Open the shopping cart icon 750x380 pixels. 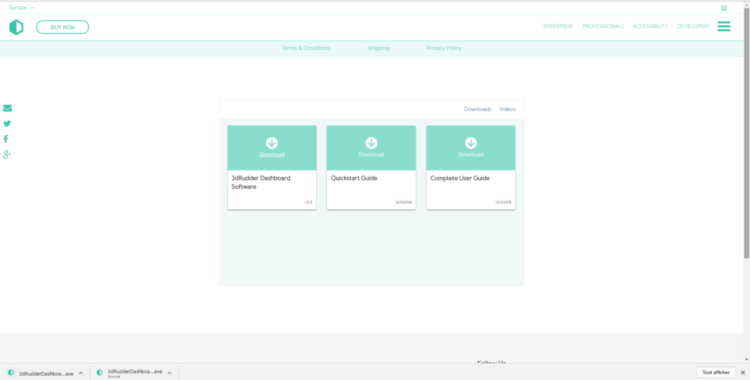[x=724, y=8]
